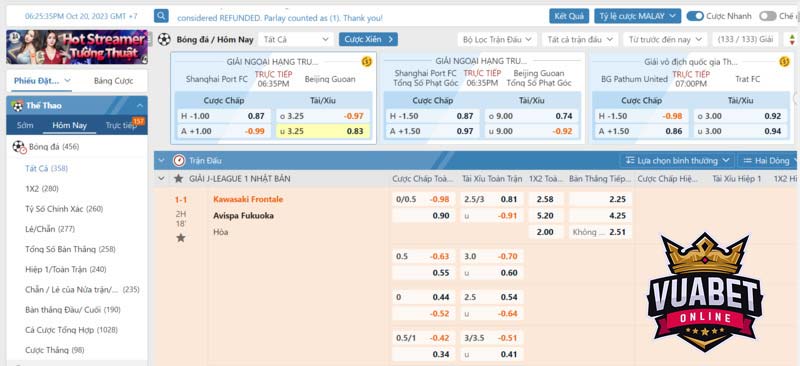The image size is (800, 366).
Task: Select Tỷ Số Chính Xác (260) category
Action: pos(64,209)
